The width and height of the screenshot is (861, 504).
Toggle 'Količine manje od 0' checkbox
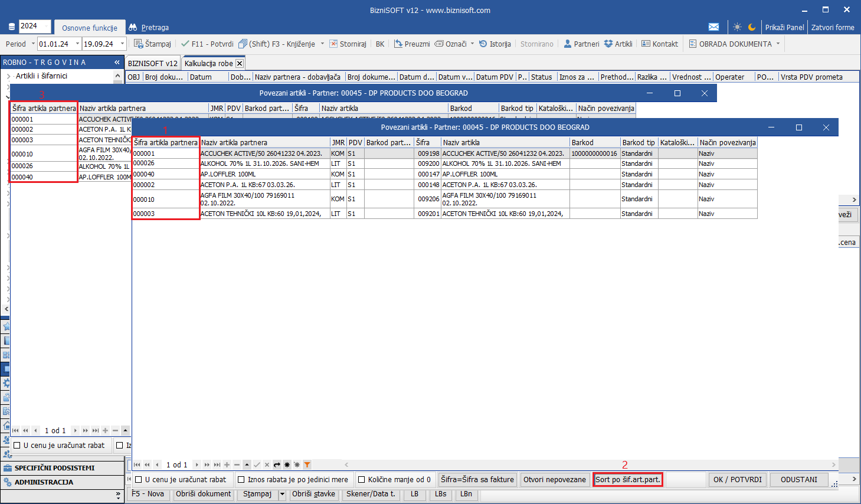(362, 480)
